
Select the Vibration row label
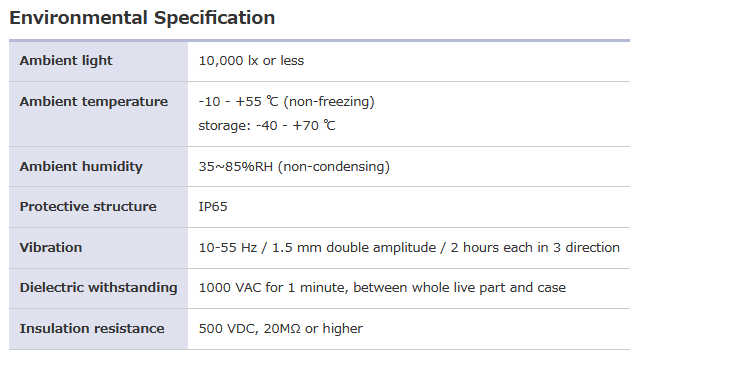click(51, 247)
